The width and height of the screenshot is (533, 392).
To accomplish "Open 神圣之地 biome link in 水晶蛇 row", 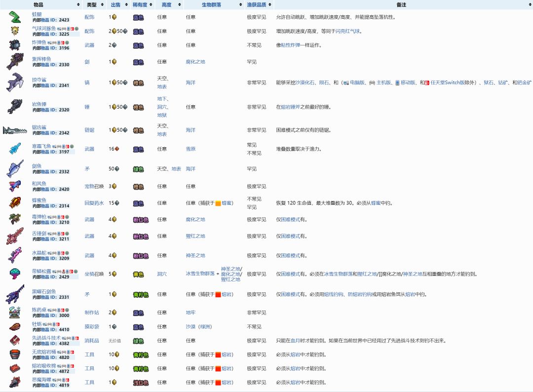I will click(195, 255).
